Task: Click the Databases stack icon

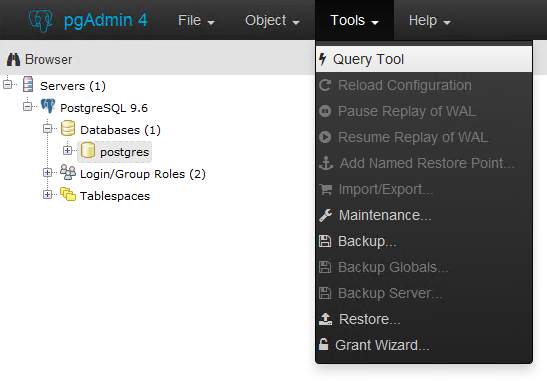Action: [x=68, y=128]
